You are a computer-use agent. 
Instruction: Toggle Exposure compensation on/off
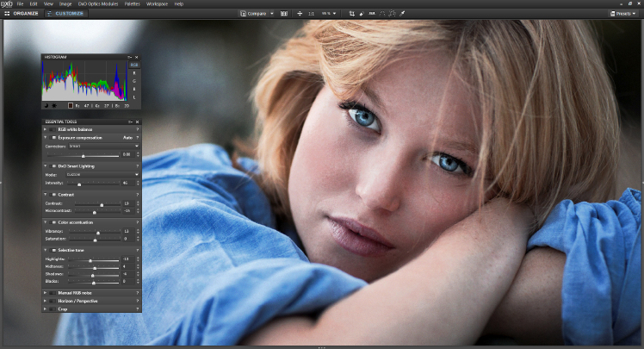(53, 138)
